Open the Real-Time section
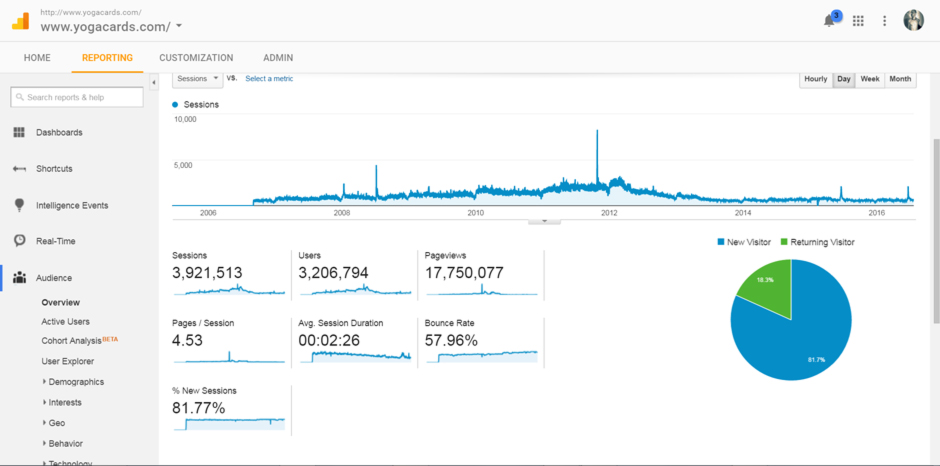940x466 pixels. pos(56,241)
